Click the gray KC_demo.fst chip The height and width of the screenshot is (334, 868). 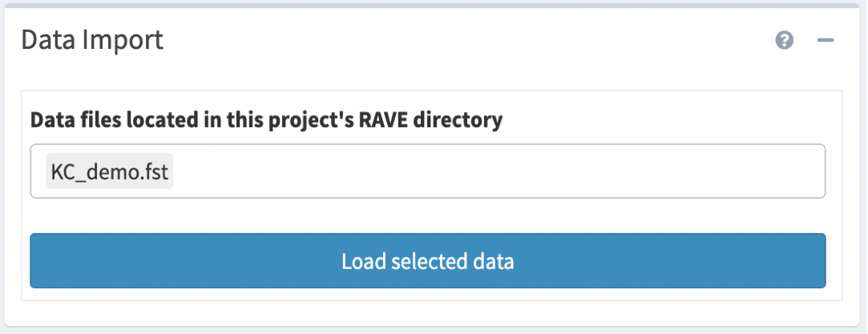click(x=110, y=172)
